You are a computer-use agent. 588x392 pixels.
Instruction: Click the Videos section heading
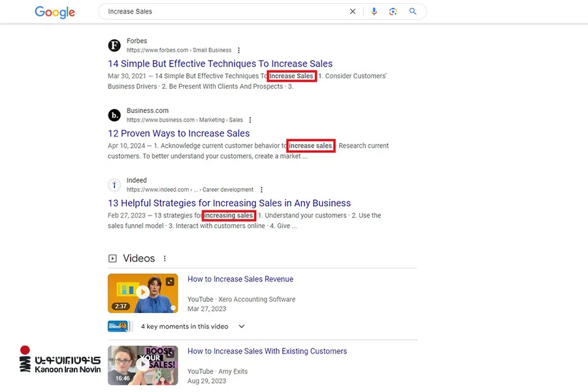(139, 259)
